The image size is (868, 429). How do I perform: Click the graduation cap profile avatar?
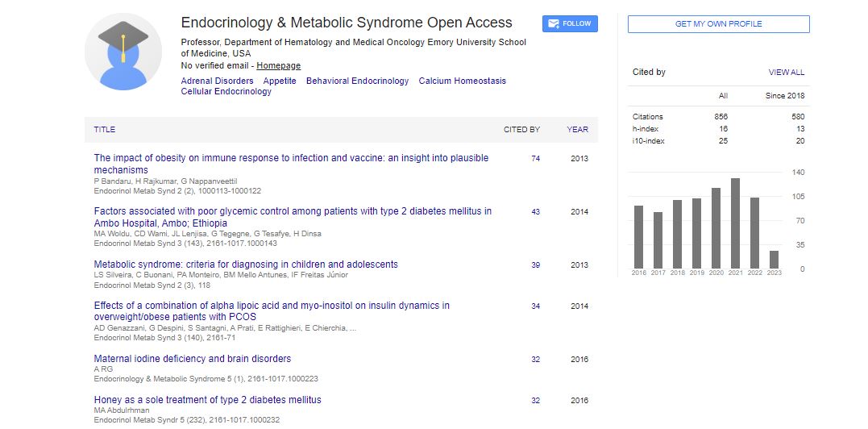(x=123, y=52)
